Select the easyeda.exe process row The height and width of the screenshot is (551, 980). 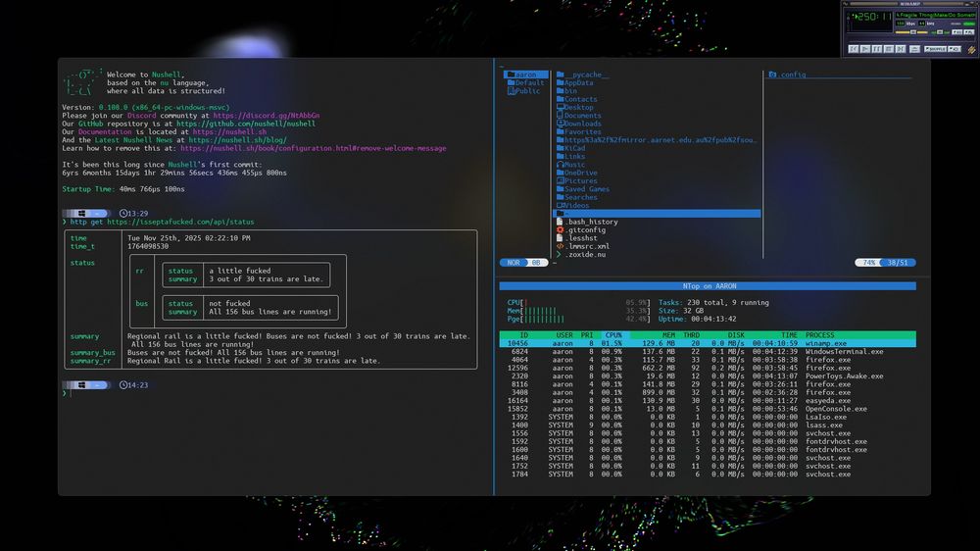pyautogui.click(x=708, y=401)
